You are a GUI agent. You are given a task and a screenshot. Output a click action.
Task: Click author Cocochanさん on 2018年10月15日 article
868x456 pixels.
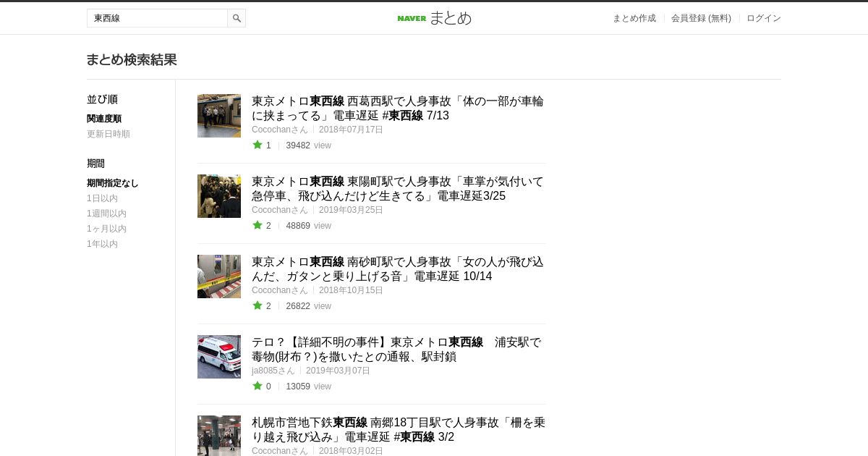(x=280, y=290)
